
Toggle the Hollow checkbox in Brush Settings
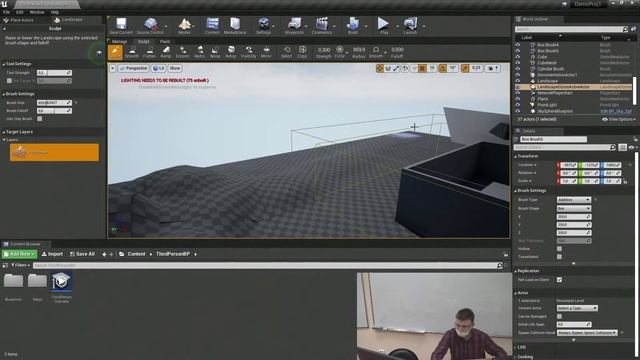point(559,249)
